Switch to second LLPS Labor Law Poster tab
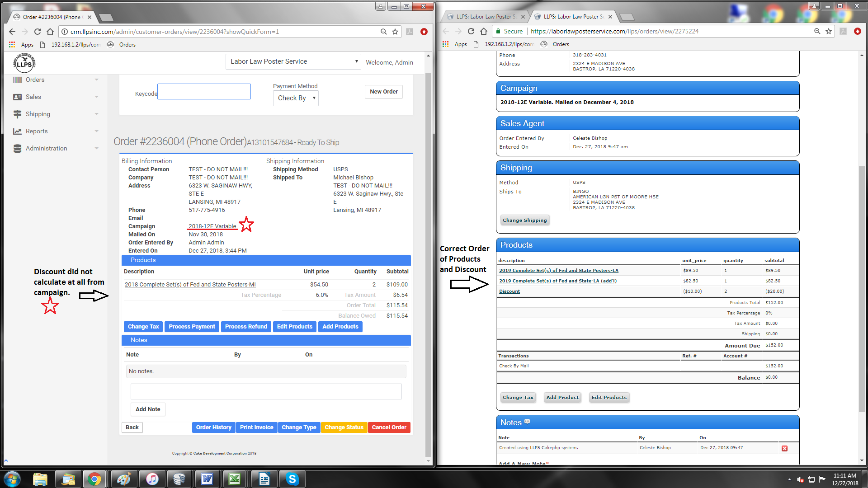This screenshot has width=868, height=488. [573, 17]
